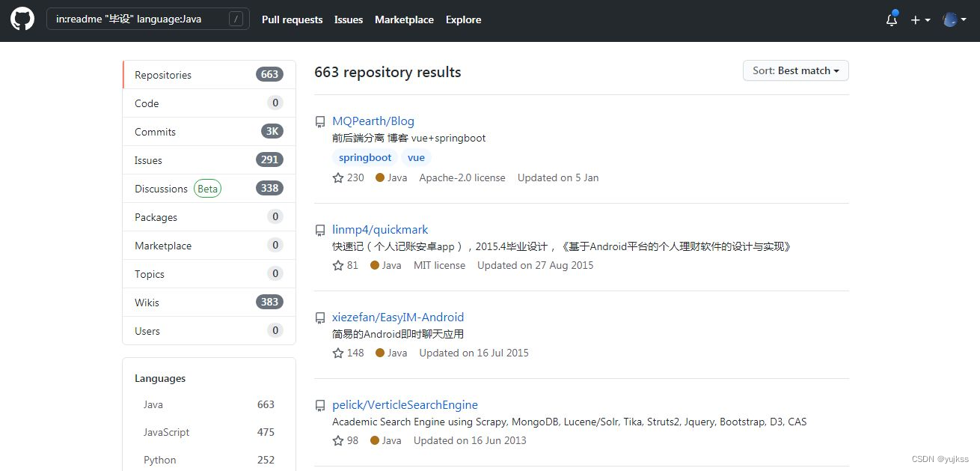Focus the search box with the in:readme query
980x471 pixels.
148,19
